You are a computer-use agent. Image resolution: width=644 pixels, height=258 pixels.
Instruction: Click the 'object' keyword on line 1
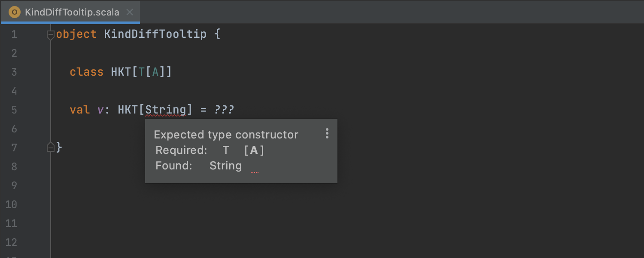(x=76, y=34)
